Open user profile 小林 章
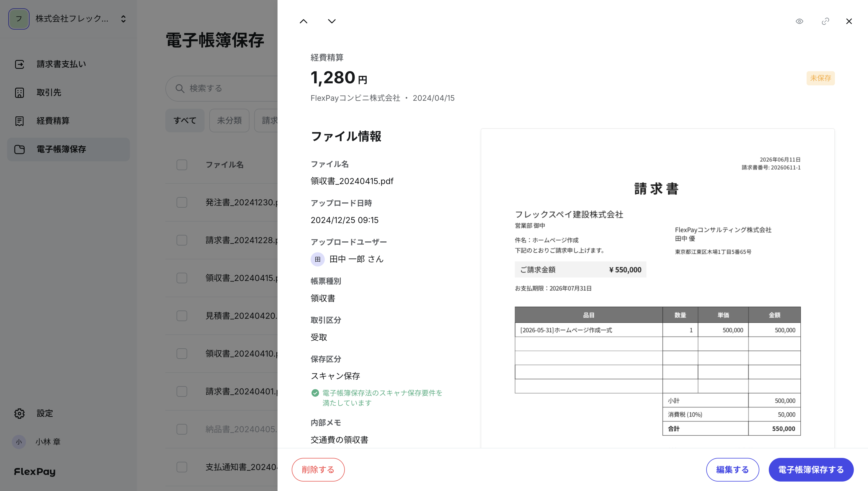868x491 pixels. (x=36, y=441)
